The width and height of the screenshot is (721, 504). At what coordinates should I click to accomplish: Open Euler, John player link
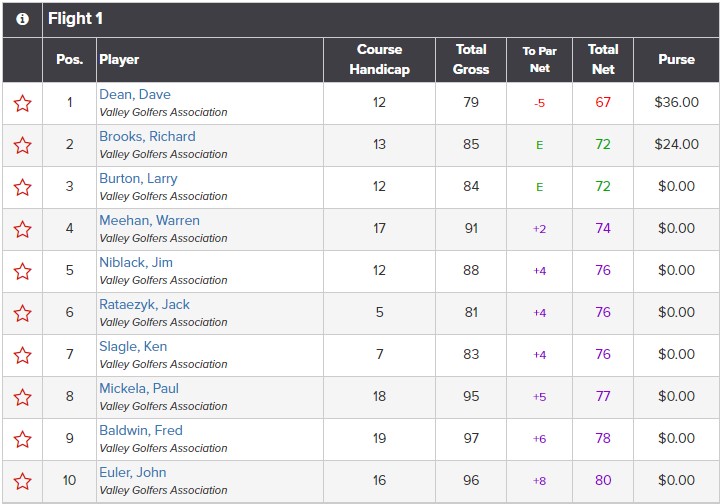(133, 472)
